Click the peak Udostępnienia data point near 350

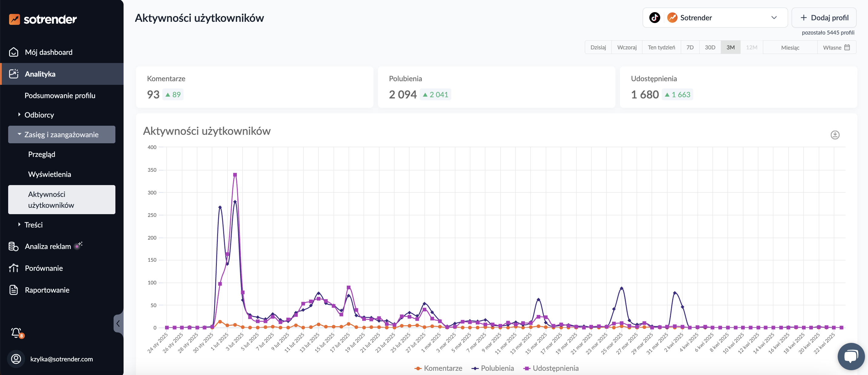point(235,175)
